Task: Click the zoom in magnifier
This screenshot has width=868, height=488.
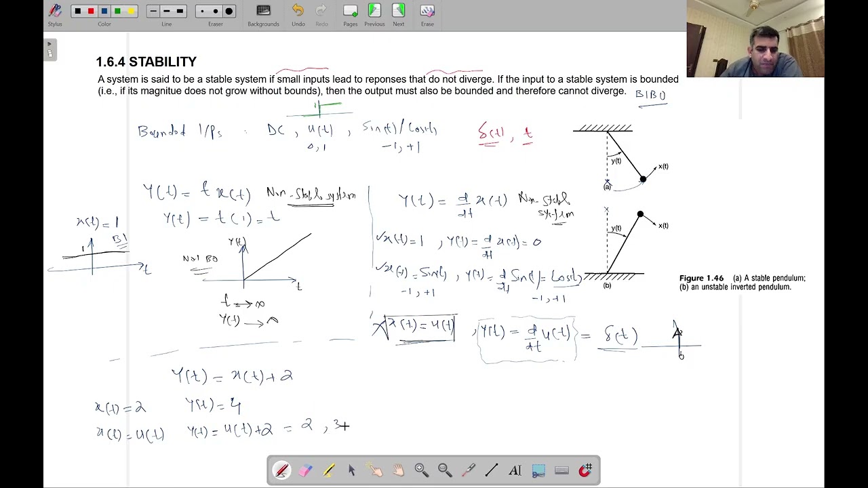Action: (421, 470)
